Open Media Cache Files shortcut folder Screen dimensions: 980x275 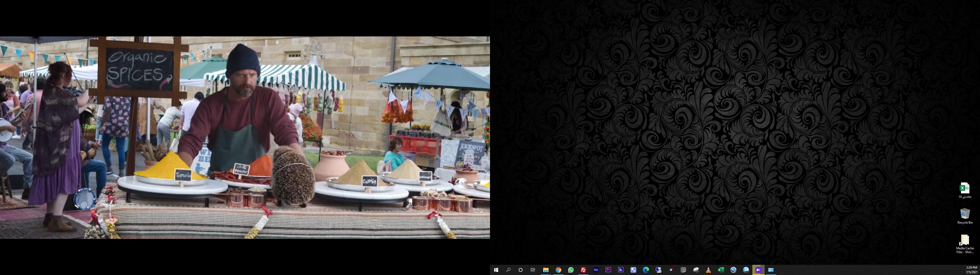[x=965, y=241]
